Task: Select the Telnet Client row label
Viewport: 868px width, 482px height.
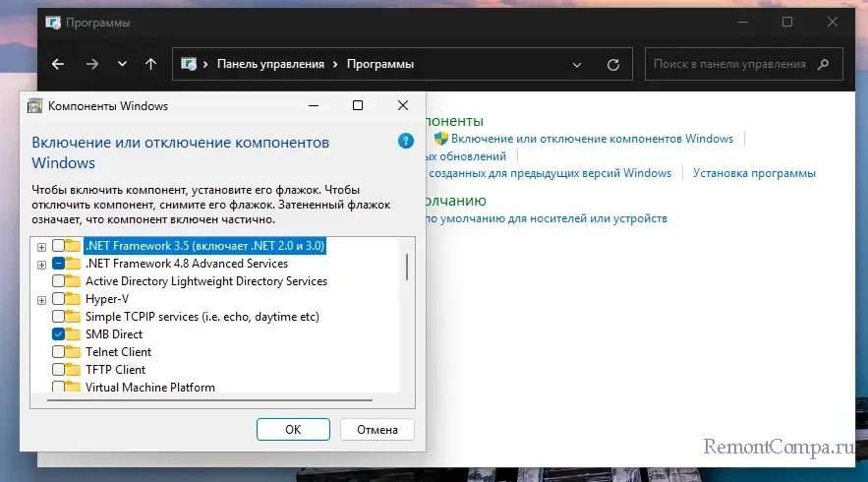Action: [118, 352]
